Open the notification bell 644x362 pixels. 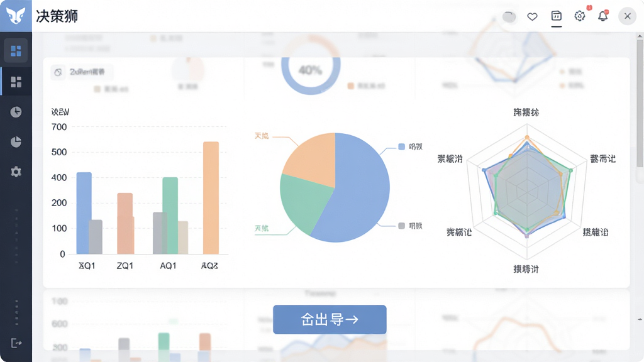[x=603, y=16]
